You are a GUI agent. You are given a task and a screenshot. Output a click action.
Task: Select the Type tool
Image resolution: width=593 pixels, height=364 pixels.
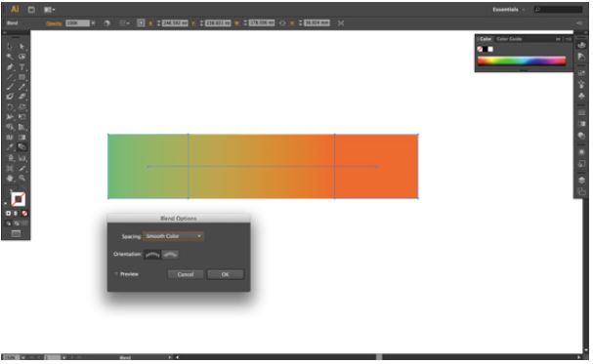tap(21, 67)
